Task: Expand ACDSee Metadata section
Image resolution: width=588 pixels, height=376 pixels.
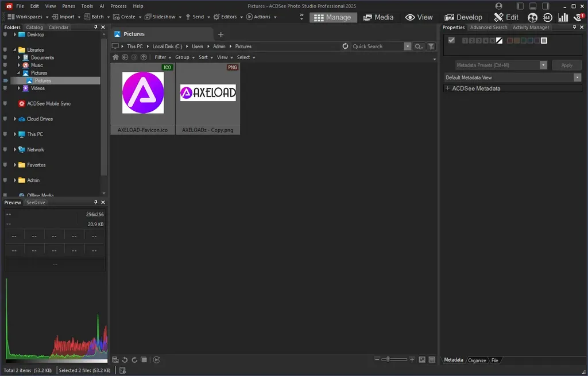Action: 447,88
